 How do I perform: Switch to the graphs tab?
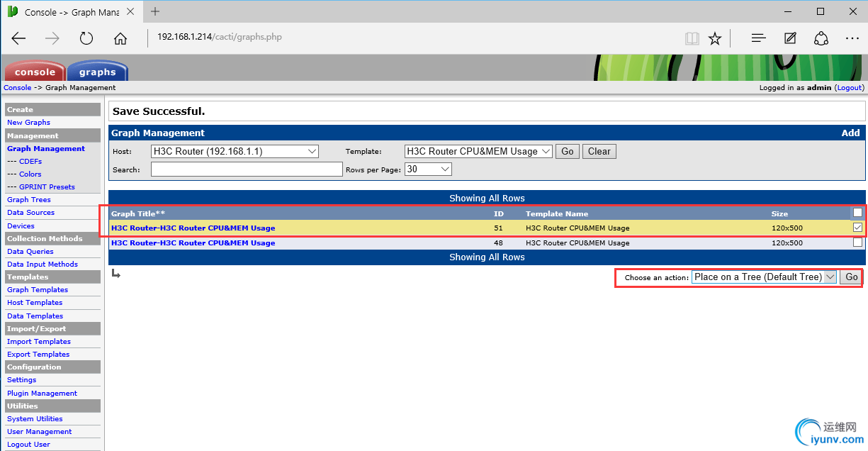click(x=97, y=72)
